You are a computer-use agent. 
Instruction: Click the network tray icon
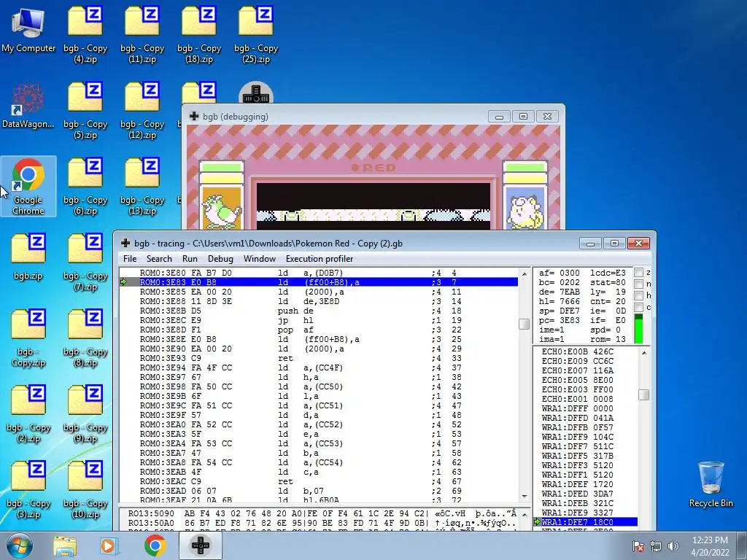(656, 546)
